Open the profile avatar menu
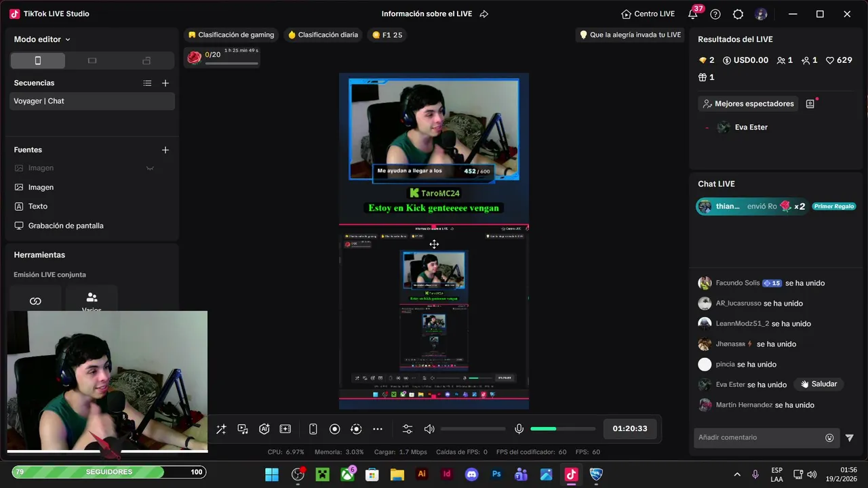Screen dimensions: 868x488 tap(761, 14)
